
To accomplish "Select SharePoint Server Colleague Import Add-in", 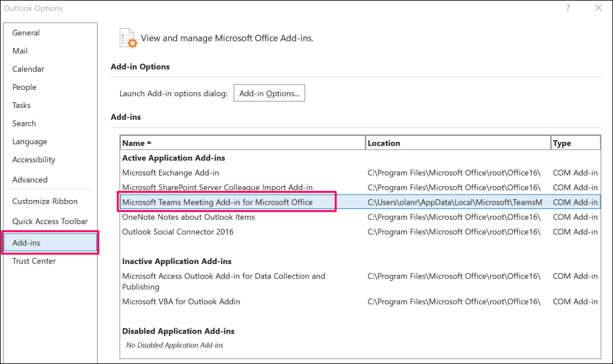I will [360, 187].
